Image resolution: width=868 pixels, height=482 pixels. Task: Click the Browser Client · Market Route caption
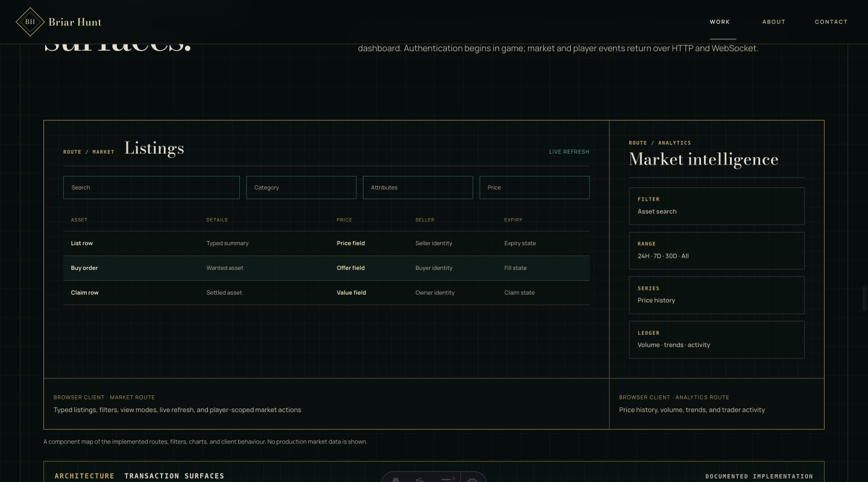point(104,398)
